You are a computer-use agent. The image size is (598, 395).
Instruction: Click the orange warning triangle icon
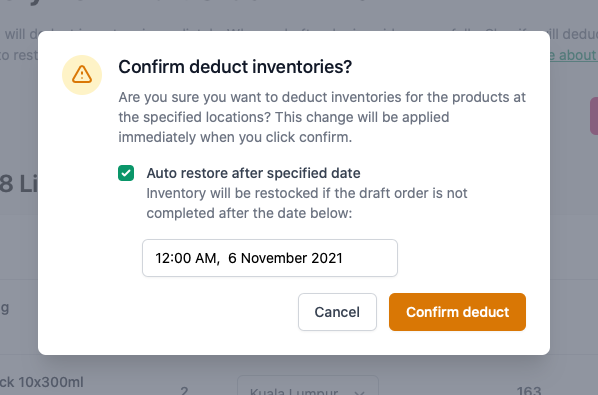coord(82,74)
